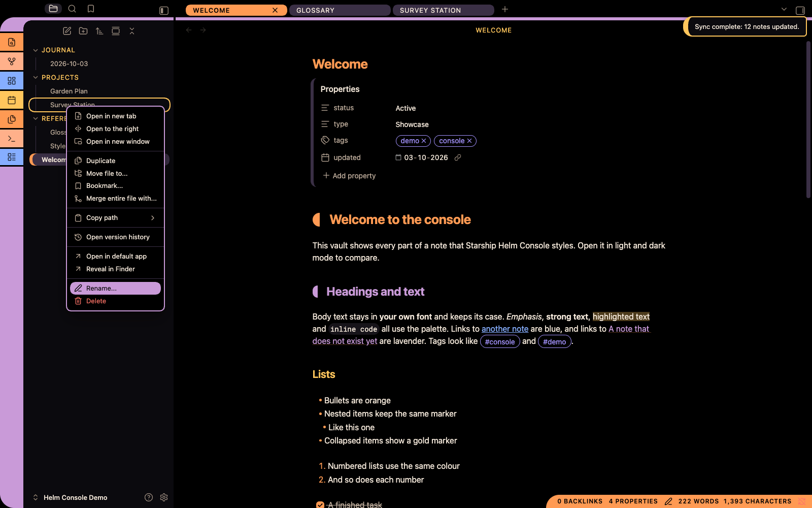Viewport: 812px width, 508px height.
Task: Open settings gear icon
Action: click(164, 497)
